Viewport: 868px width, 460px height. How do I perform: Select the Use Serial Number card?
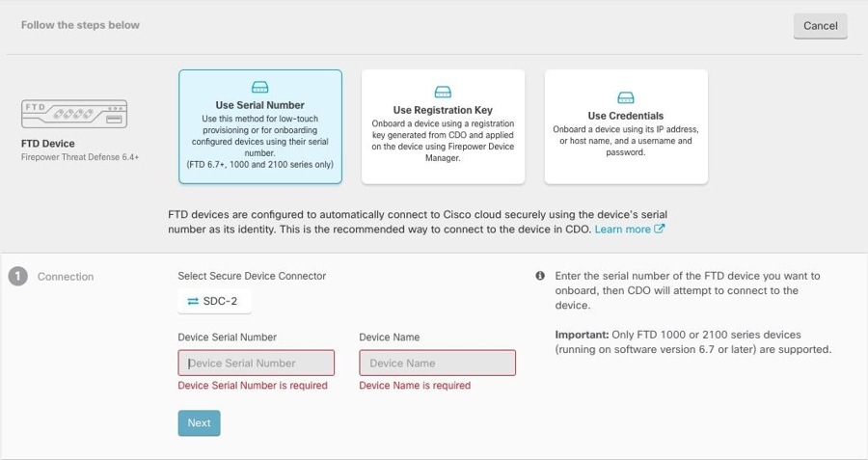coord(260,126)
